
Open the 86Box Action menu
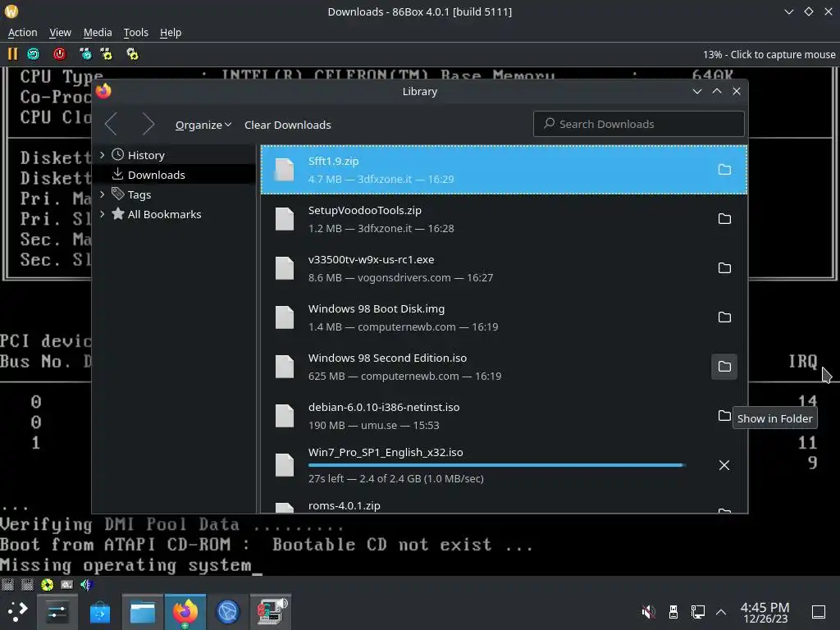tap(22, 33)
